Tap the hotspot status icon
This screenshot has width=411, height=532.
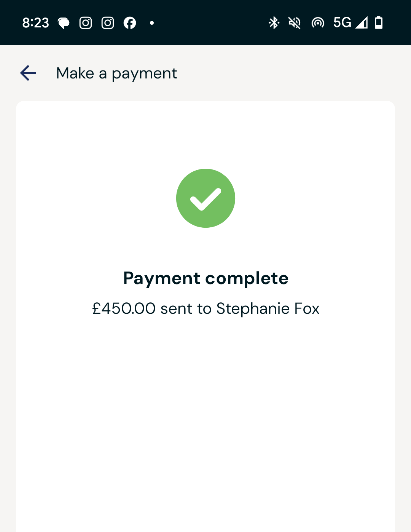point(318,23)
